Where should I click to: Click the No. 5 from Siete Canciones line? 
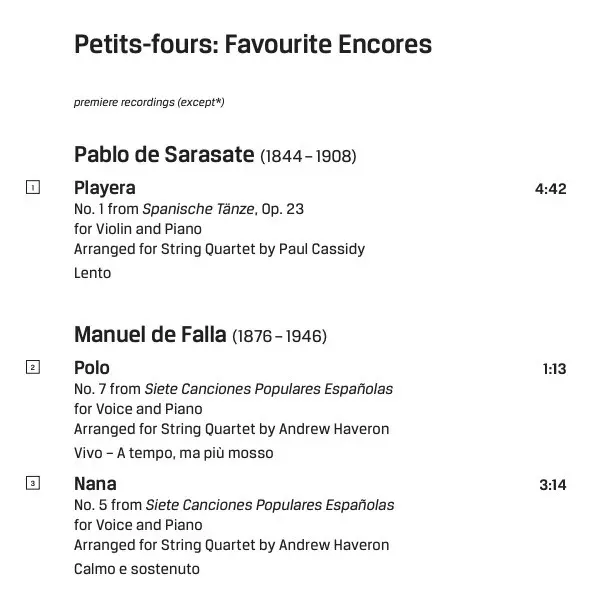(234, 505)
